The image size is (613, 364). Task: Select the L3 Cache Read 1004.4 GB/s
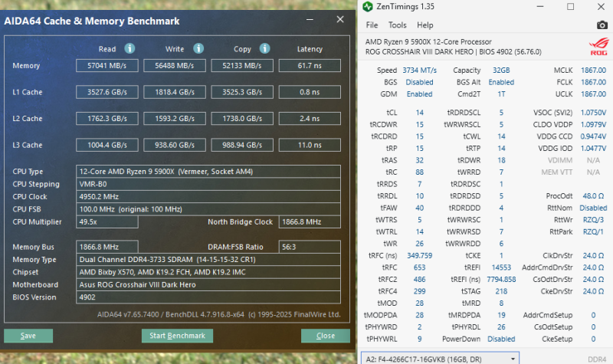click(107, 145)
